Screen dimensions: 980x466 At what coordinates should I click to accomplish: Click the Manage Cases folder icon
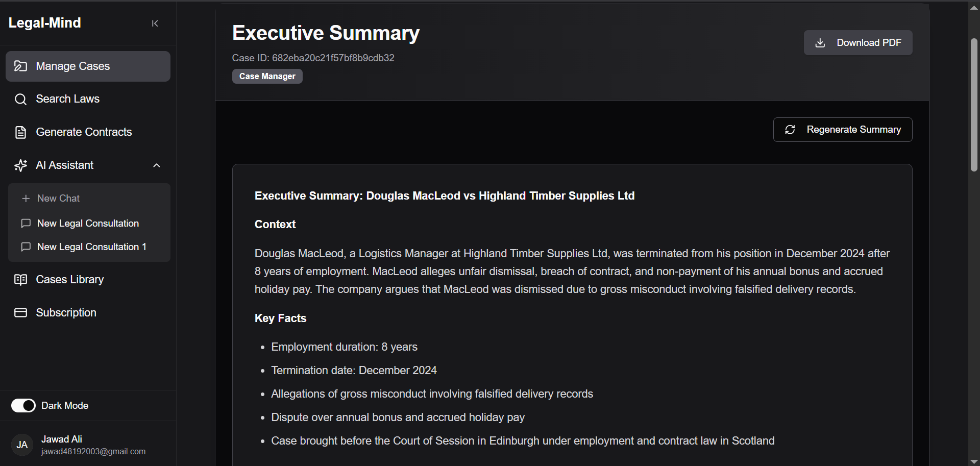20,66
